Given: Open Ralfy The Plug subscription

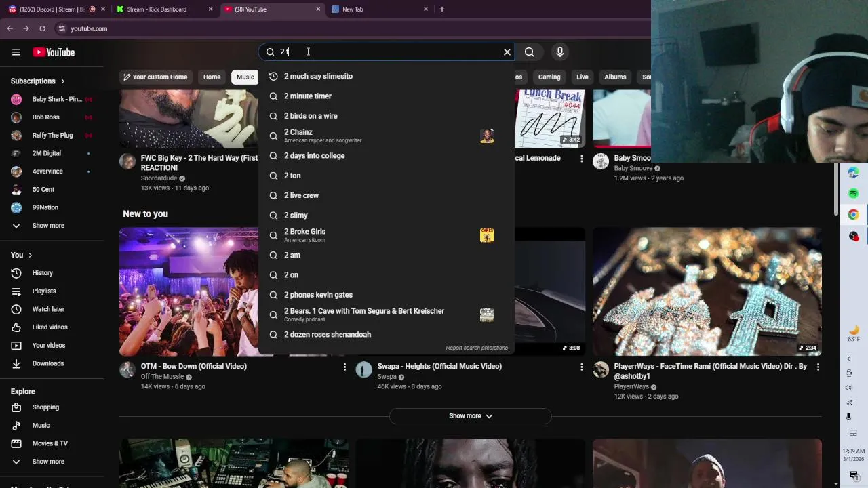Looking at the screenshot, I should tap(52, 136).
